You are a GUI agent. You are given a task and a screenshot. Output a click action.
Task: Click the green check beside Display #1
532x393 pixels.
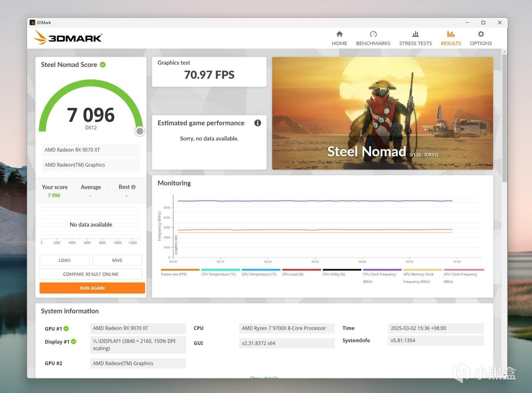pyautogui.click(x=73, y=342)
